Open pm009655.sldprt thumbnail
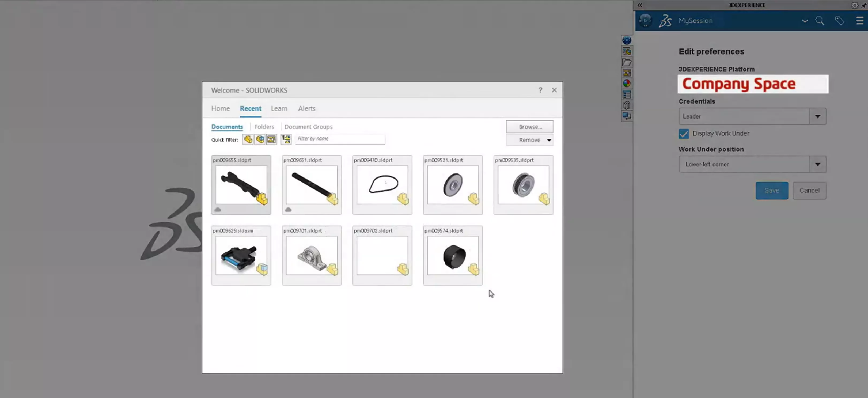Image resolution: width=868 pixels, height=398 pixels. [x=241, y=185]
